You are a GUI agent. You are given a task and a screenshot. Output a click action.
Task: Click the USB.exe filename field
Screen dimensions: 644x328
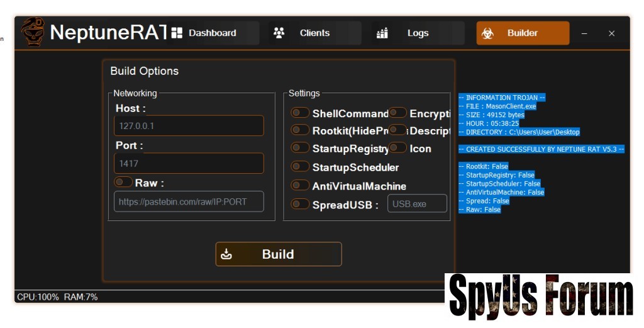tap(417, 204)
